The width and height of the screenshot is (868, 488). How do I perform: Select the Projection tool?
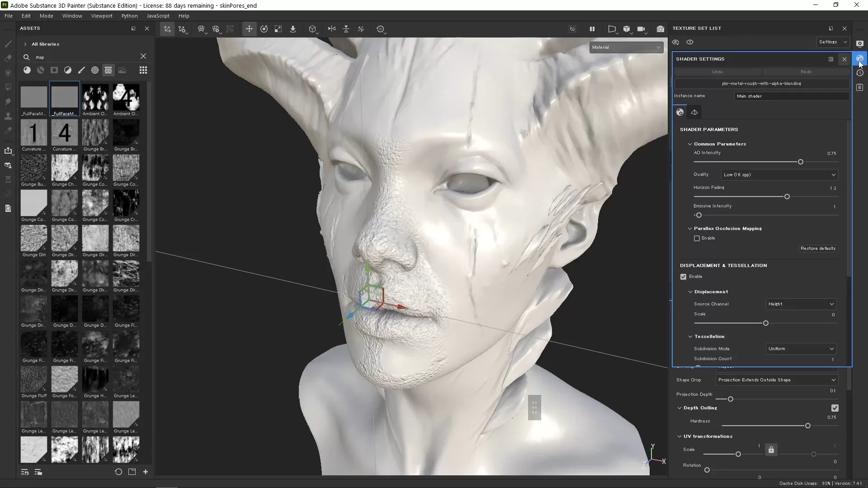(8, 72)
